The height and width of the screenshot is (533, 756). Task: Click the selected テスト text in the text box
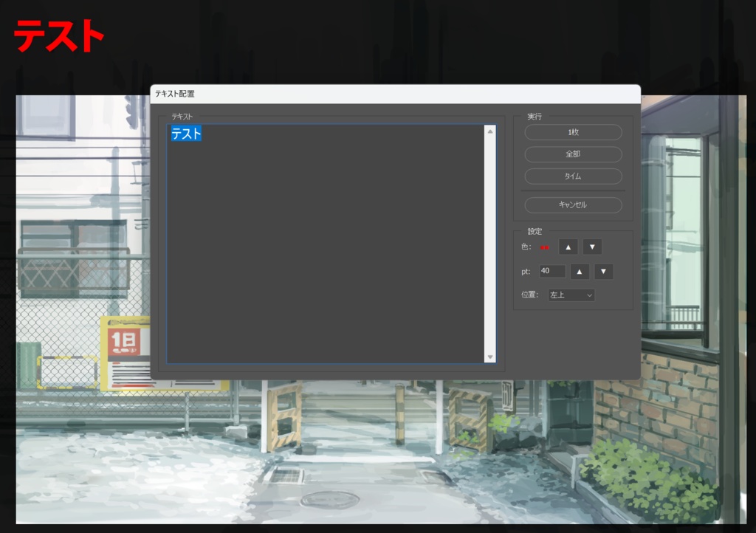[x=186, y=134]
